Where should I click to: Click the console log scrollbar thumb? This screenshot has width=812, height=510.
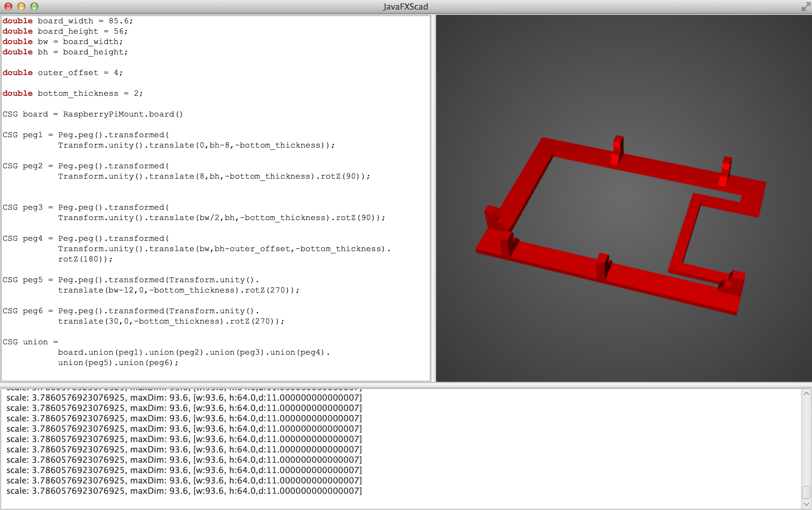(806, 492)
